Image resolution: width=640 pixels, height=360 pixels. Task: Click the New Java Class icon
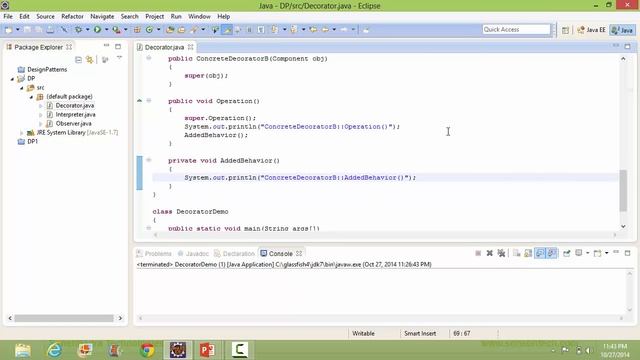point(149,29)
